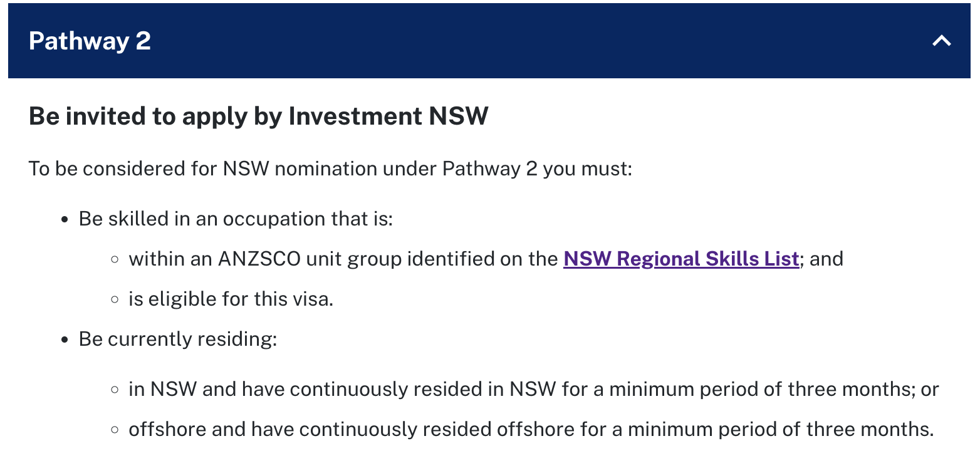Click the hollow bullet before 'offshore and have'
This screenshot has height=451, width=980.
(x=114, y=430)
